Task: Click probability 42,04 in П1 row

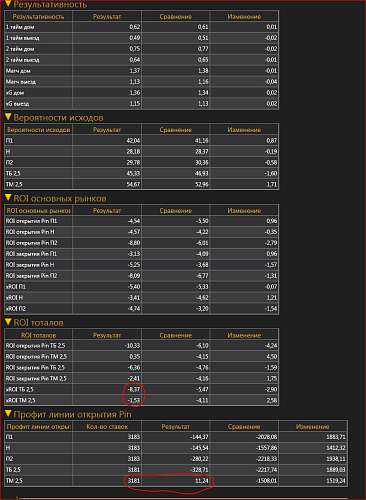Action: pos(133,140)
